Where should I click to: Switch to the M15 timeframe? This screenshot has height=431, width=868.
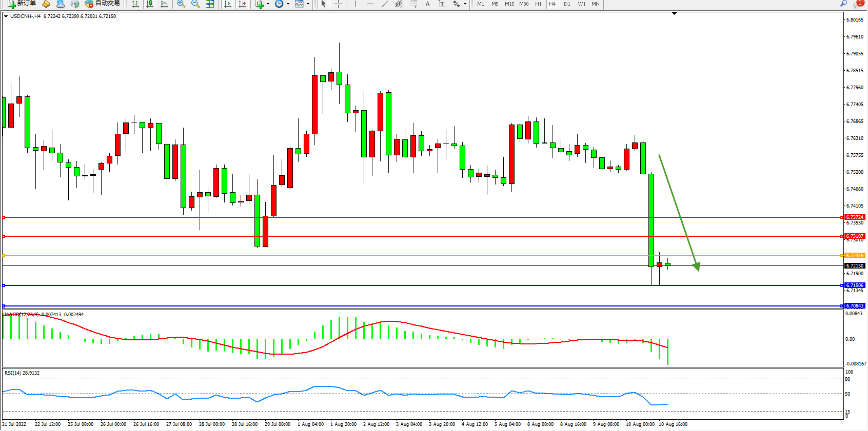tap(509, 4)
